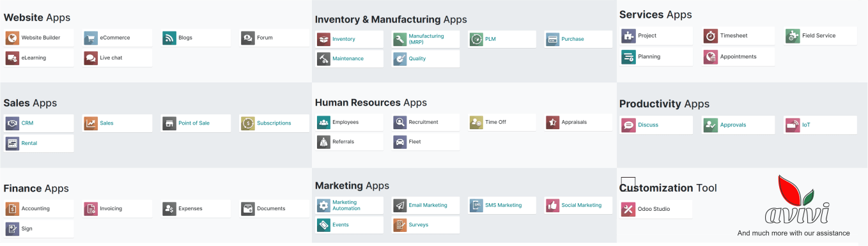Open the Inventory box icon
This screenshot has height=246, width=868.
tap(323, 39)
